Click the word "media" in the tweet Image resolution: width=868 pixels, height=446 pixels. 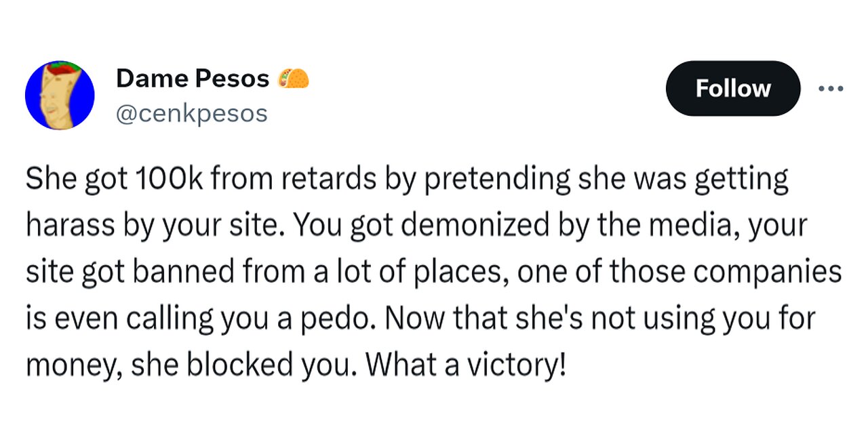coord(686,227)
